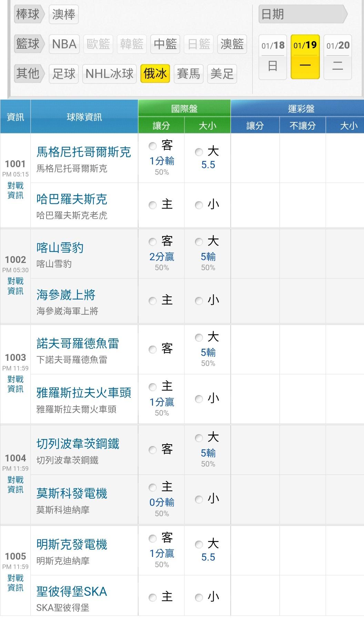Click game 1003 time PM 11:59
364x621 pixels.
coord(16,368)
